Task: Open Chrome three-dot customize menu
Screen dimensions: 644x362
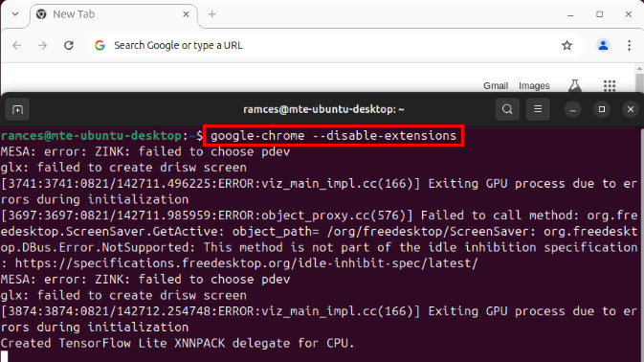Action: tap(630, 45)
